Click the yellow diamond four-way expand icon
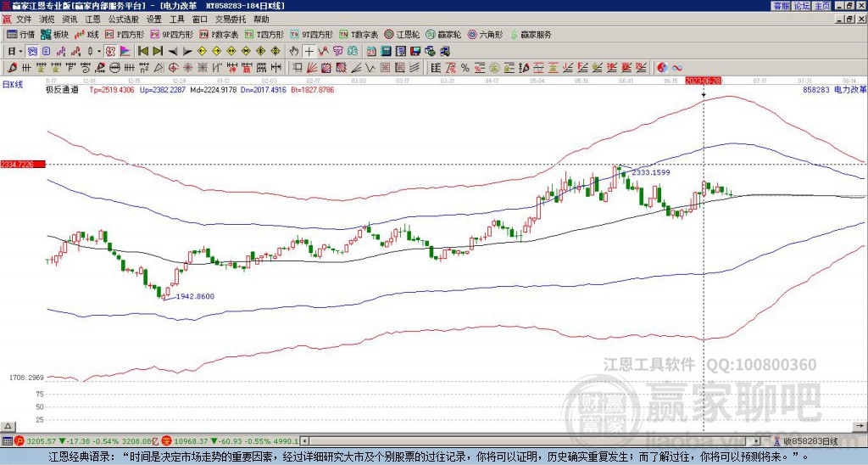Image resolution: width=868 pixels, height=465 pixels. pos(275,52)
